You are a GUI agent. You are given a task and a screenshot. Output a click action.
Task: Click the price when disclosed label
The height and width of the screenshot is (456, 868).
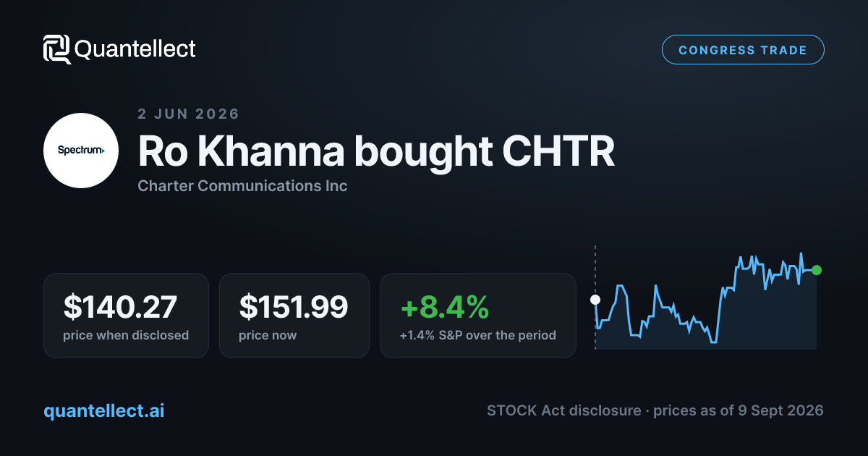pyautogui.click(x=126, y=335)
